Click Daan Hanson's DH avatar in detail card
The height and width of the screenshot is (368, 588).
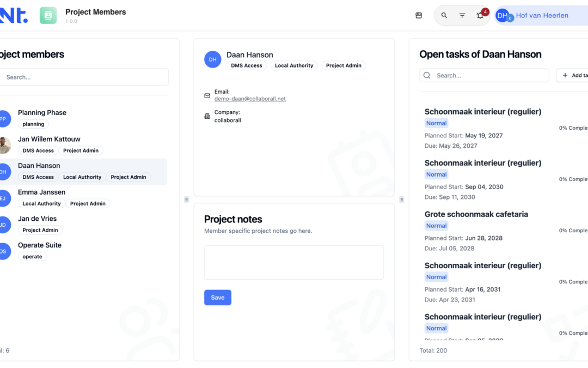tap(213, 59)
